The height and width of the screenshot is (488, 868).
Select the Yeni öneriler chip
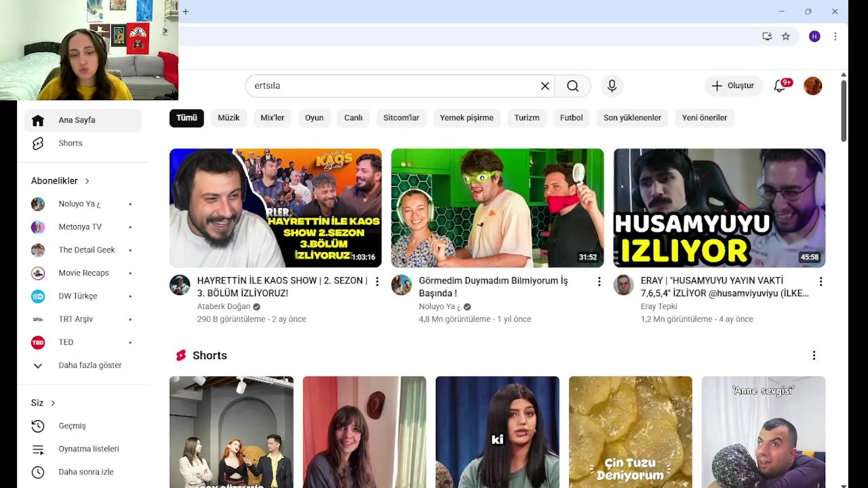coord(705,118)
